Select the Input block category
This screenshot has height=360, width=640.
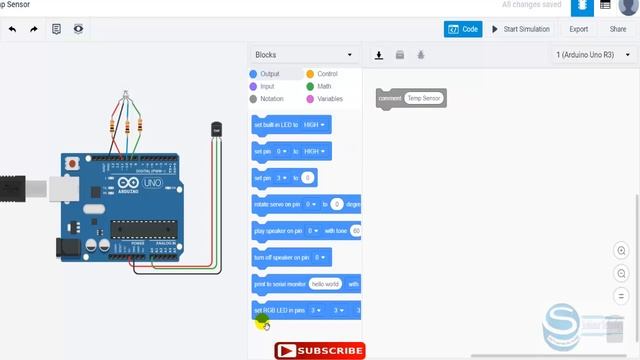[x=262, y=87]
